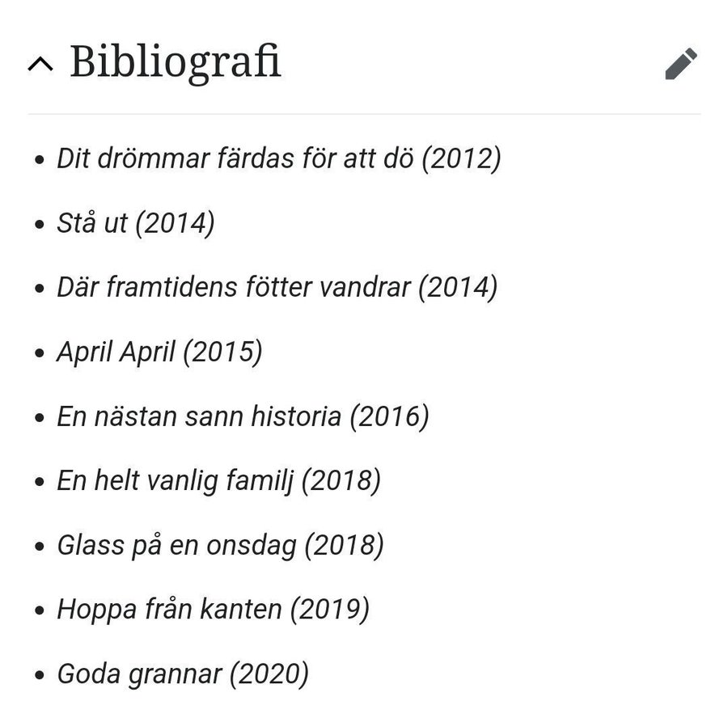Click the Bibliografi section heading text
The height and width of the screenshot is (718, 728).
[176, 62]
